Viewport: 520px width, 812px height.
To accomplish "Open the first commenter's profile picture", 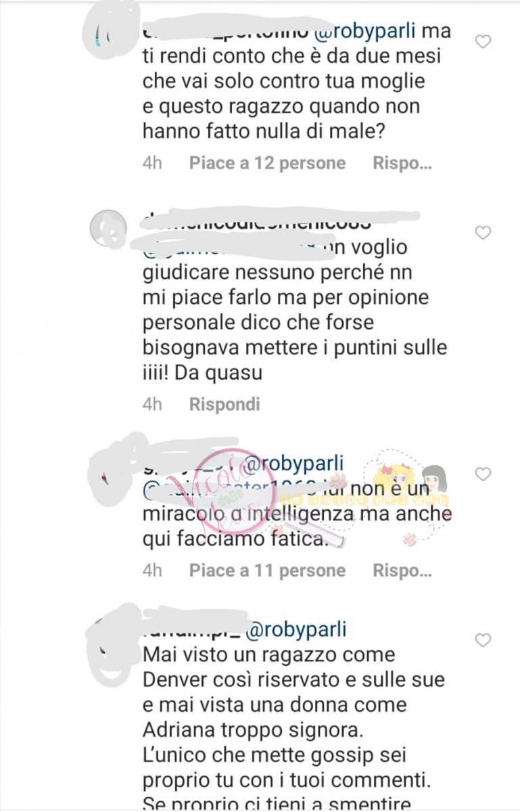I will click(x=108, y=34).
